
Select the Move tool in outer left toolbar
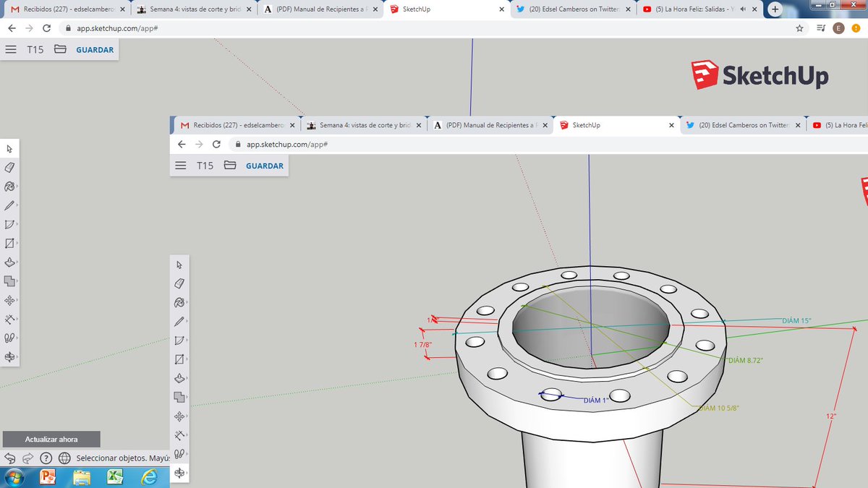click(x=9, y=300)
